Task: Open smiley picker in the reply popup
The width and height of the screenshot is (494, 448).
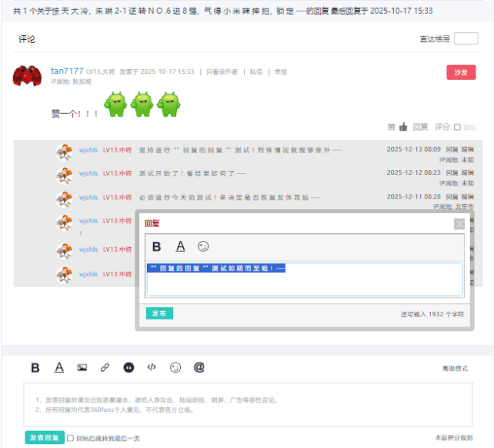Action: point(203,246)
